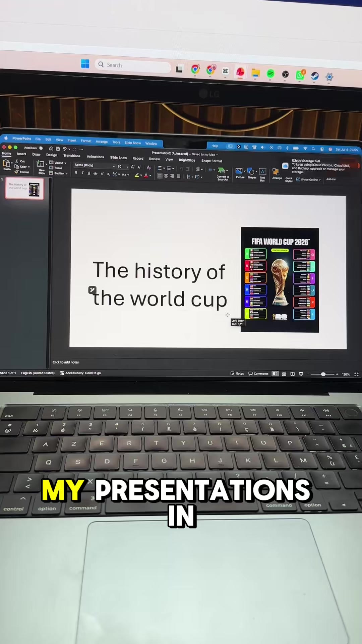Click the Undo arrow icon
Image resolution: width=362 pixels, height=644 pixels.
coord(65,149)
